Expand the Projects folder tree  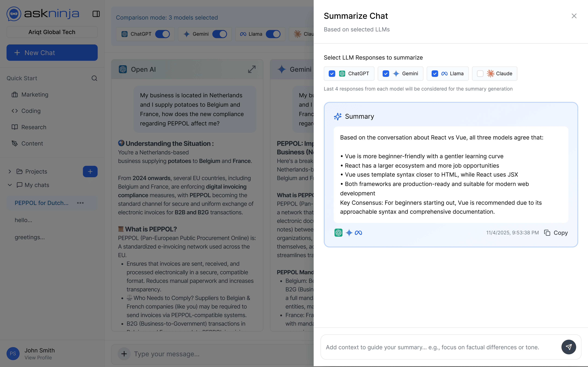(x=10, y=172)
